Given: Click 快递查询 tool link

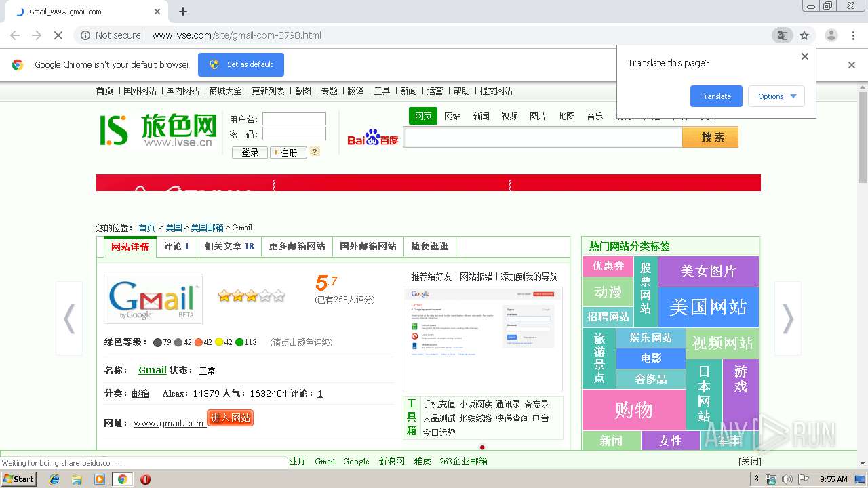Looking at the screenshot, I should [x=512, y=418].
